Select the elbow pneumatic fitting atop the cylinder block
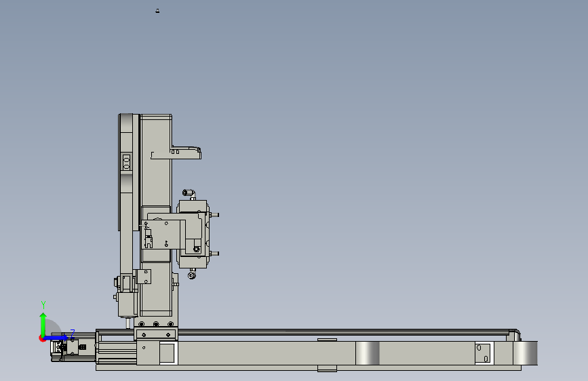Screen dimensions: 588x381 click(189, 193)
